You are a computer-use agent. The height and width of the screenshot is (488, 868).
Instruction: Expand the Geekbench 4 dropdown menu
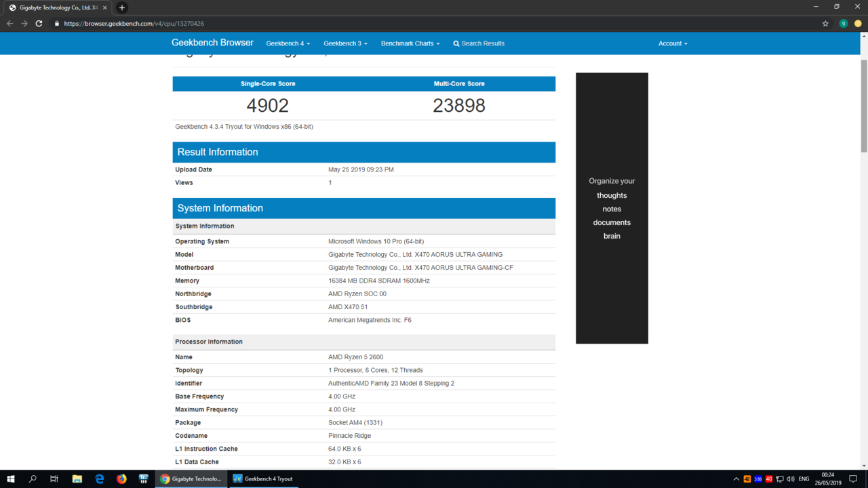click(288, 43)
